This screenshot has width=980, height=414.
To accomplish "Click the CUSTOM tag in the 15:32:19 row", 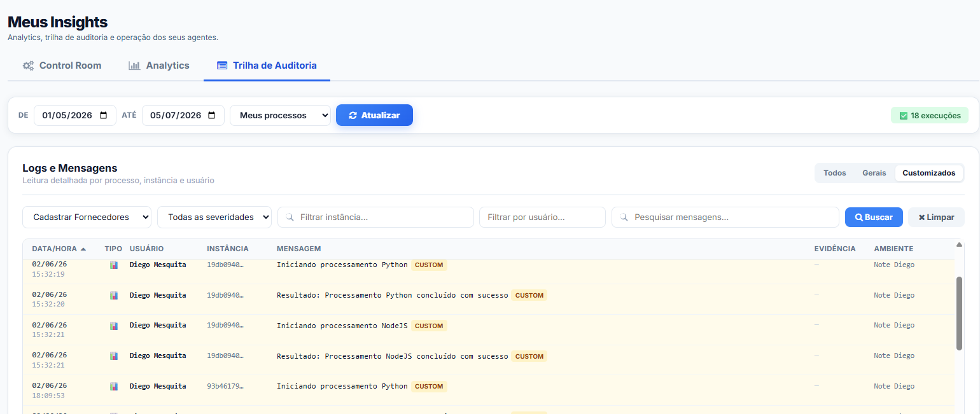I will pyautogui.click(x=429, y=265).
